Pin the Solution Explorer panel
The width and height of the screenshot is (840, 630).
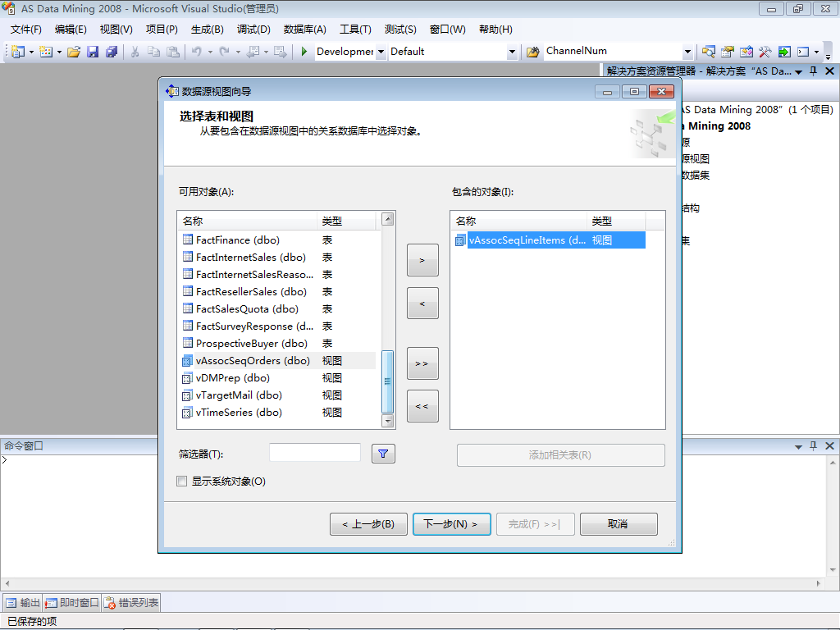pos(813,71)
